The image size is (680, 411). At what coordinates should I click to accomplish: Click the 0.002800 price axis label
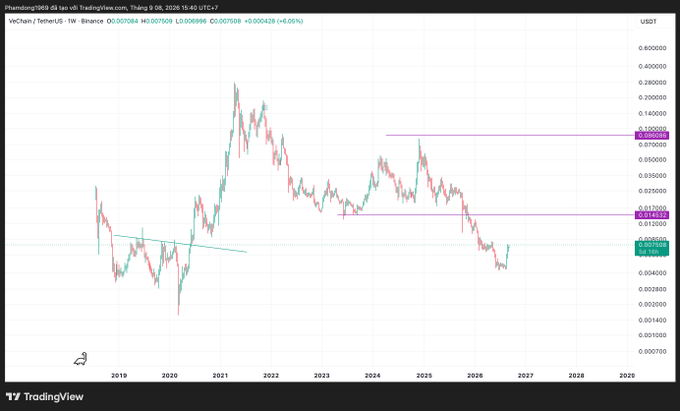[652, 289]
